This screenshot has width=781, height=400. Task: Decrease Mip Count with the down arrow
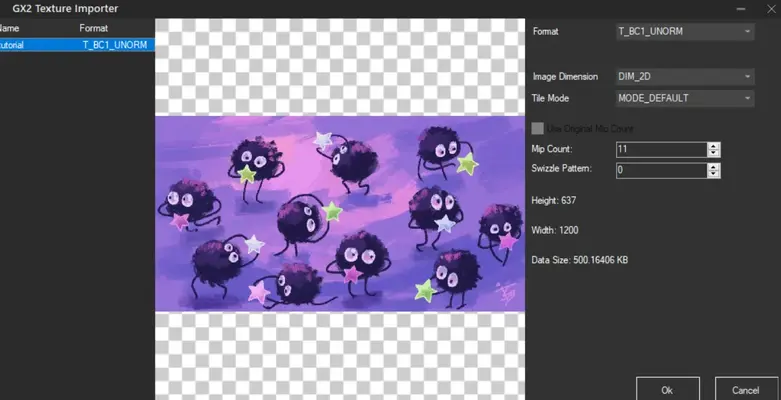(713, 153)
